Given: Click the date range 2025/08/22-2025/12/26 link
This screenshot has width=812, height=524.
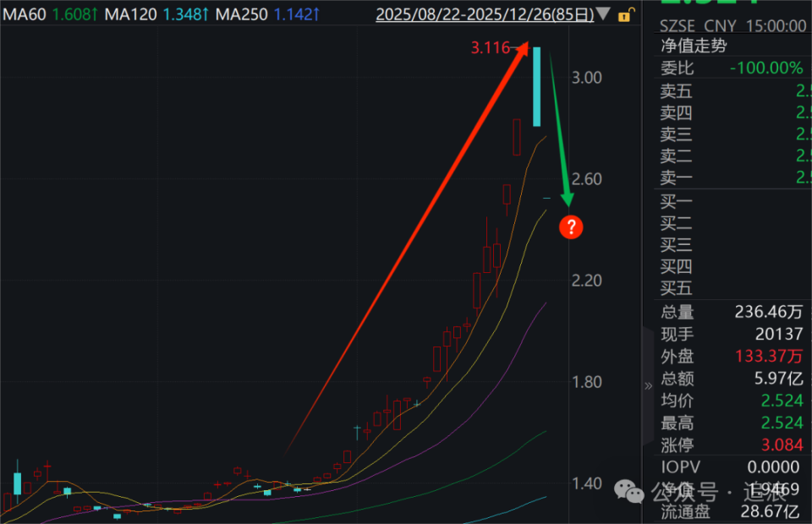Looking at the screenshot, I should pos(485,14).
